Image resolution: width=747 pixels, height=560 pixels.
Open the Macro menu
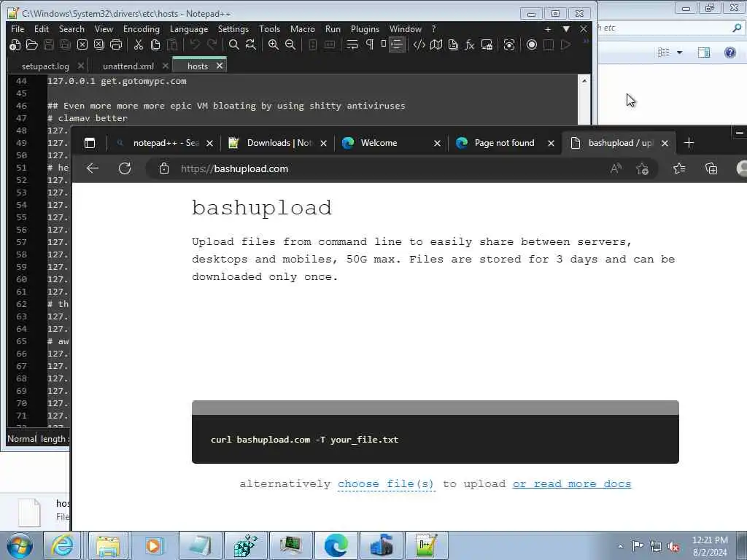coord(303,29)
